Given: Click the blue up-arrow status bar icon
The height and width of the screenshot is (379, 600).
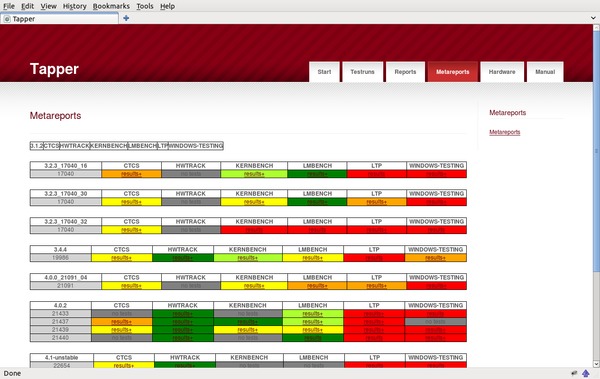Looking at the screenshot, I should pos(585,373).
